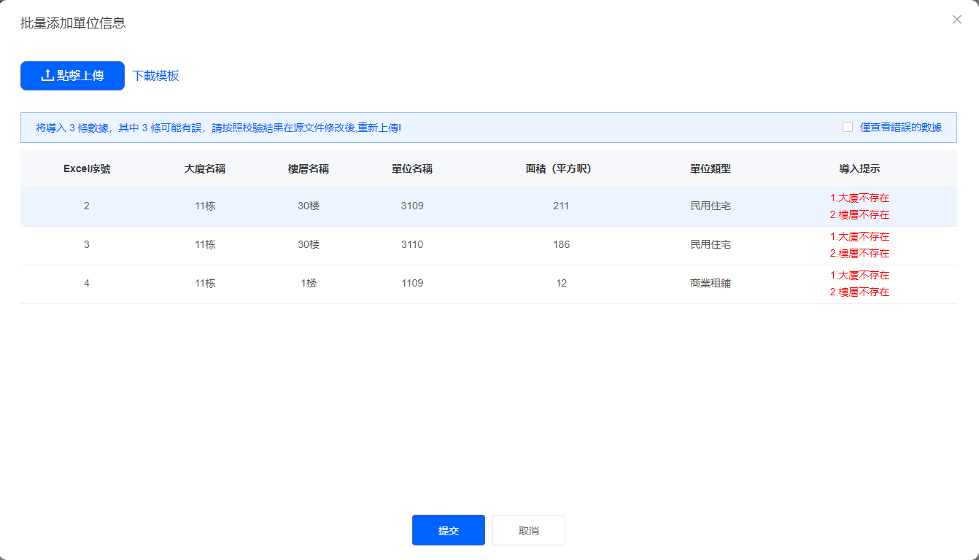Click 1.大廈不存在 error in unit 3109 row
This screenshot has width=979, height=560.
tap(859, 198)
